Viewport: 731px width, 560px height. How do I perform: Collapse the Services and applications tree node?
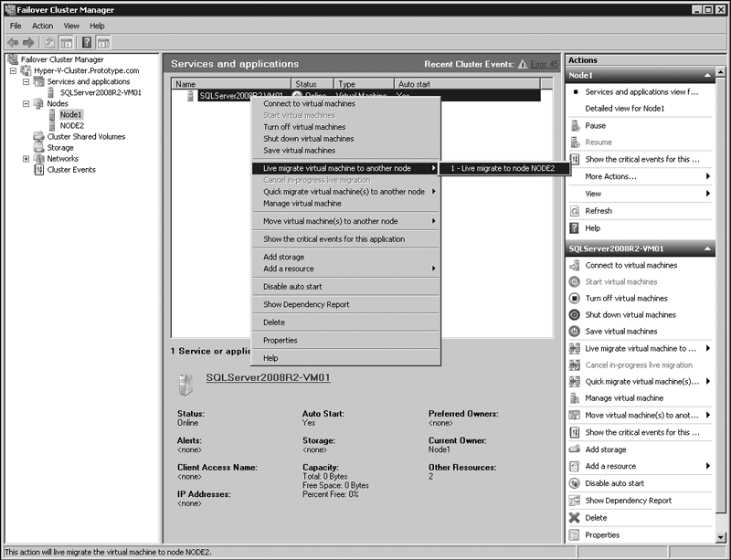click(26, 81)
